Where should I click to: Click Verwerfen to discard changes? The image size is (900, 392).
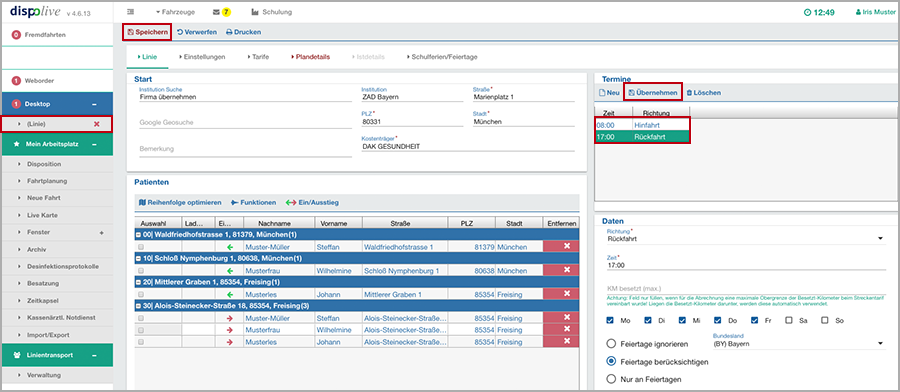point(196,32)
